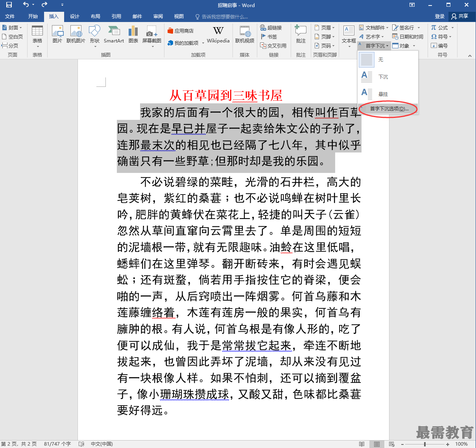This screenshot has height=448, width=476.
Task: Insert a picture (图片)
Action: click(57, 35)
